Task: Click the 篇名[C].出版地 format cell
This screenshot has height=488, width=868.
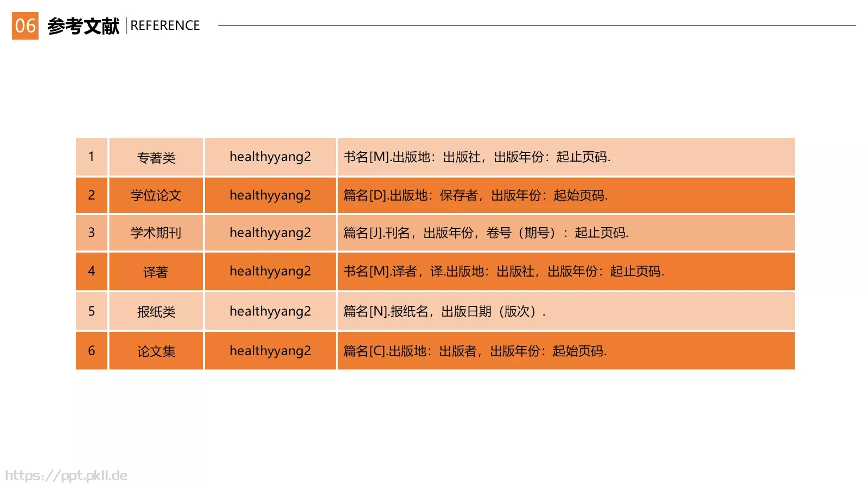Action: 566,351
